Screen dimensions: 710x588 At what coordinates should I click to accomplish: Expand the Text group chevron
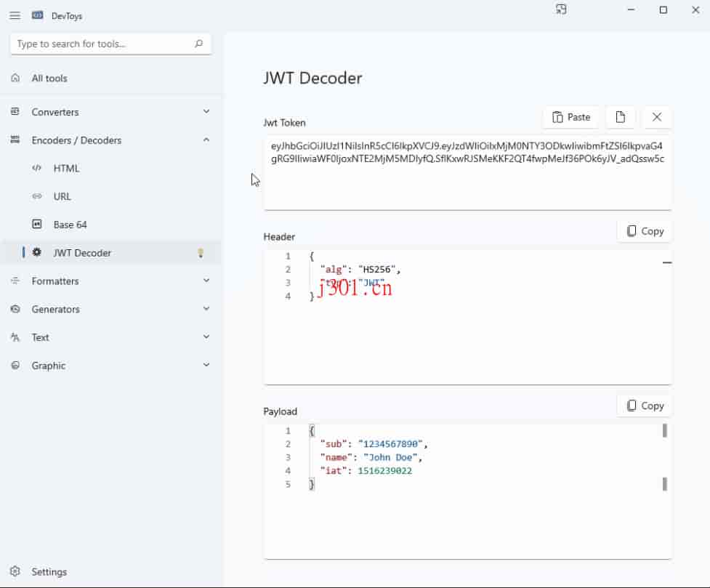tap(206, 337)
